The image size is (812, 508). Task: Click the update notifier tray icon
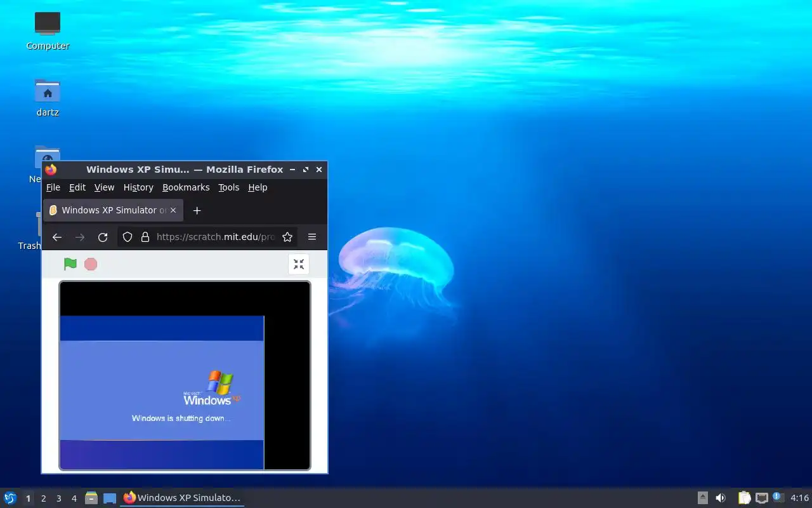778,498
